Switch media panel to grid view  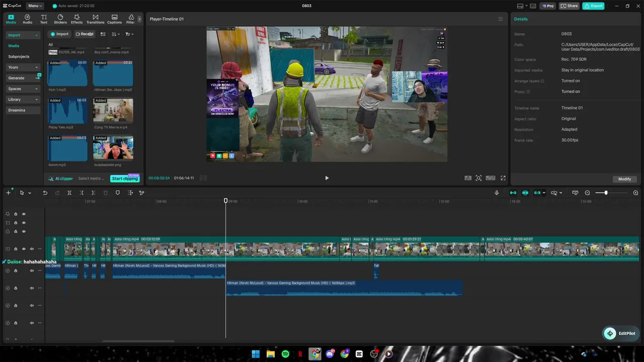point(103,34)
